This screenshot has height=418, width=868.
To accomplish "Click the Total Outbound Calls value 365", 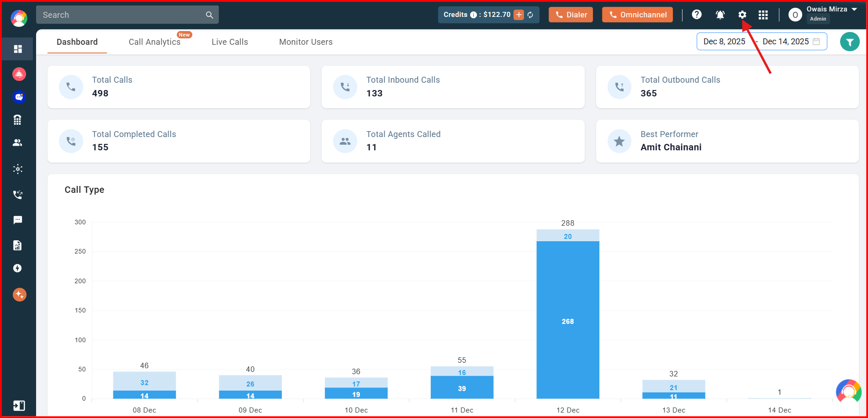I will 648,93.
